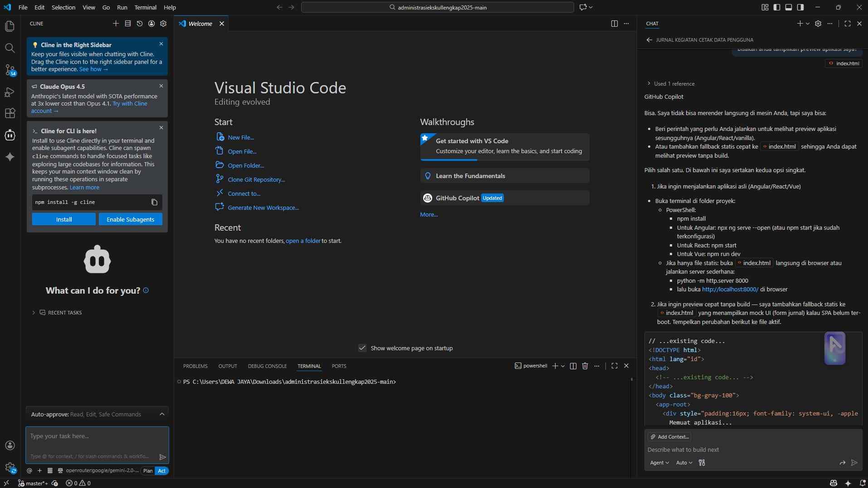Open the powershell terminal profile dropdown
This screenshot has width=868, height=488.
562,366
